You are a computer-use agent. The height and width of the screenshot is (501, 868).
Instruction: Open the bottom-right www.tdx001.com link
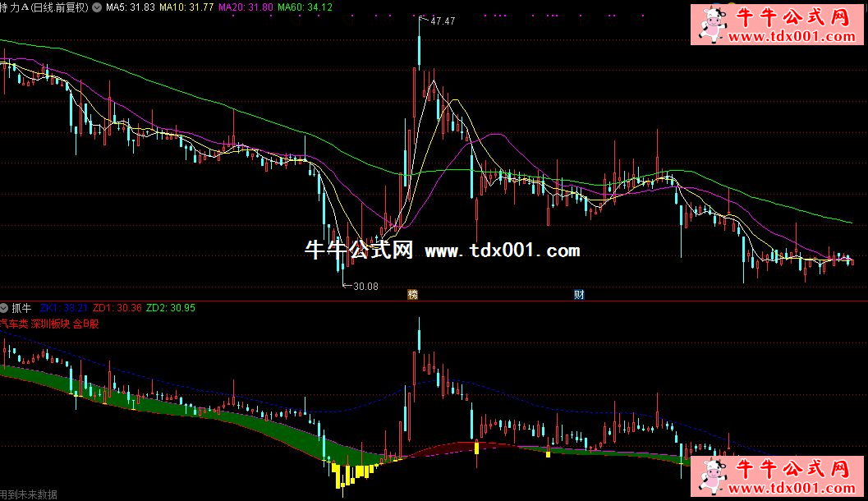click(791, 490)
